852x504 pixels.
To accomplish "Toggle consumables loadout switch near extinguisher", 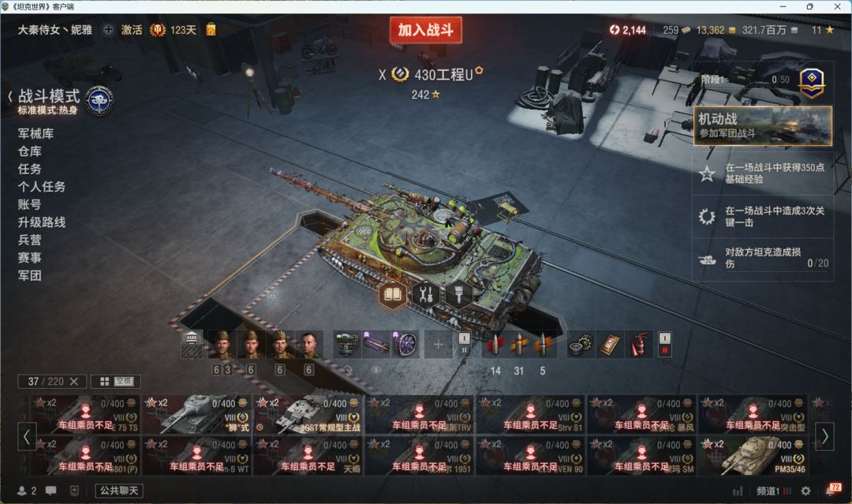I will [665, 345].
